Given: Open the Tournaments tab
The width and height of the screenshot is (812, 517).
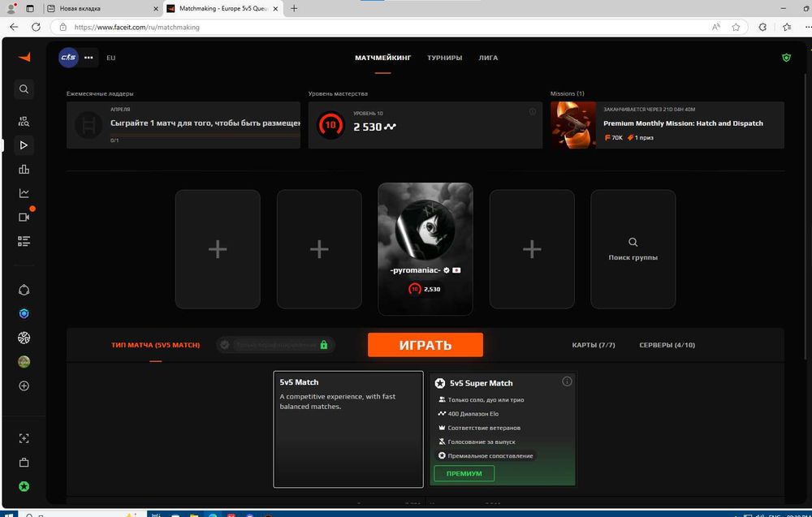Looking at the screenshot, I should click(444, 58).
